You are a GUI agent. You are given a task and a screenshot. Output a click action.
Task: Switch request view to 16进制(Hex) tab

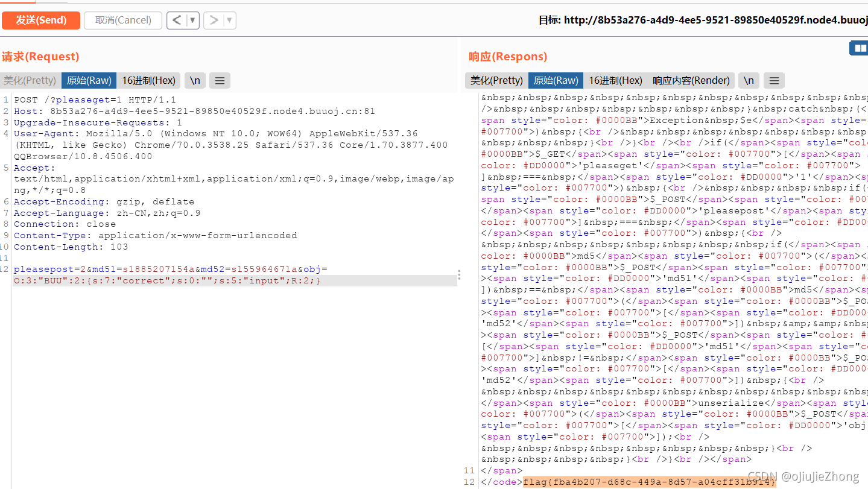[x=148, y=80]
